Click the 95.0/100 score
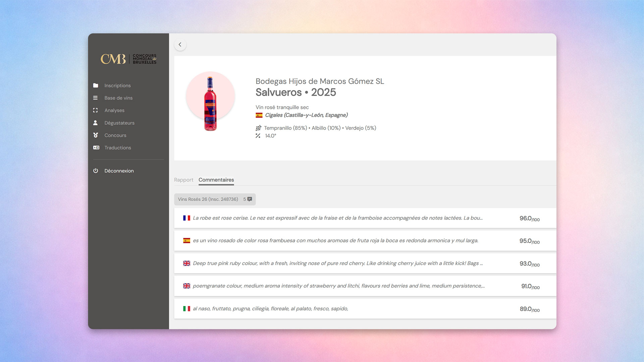644x362 pixels. point(530,241)
